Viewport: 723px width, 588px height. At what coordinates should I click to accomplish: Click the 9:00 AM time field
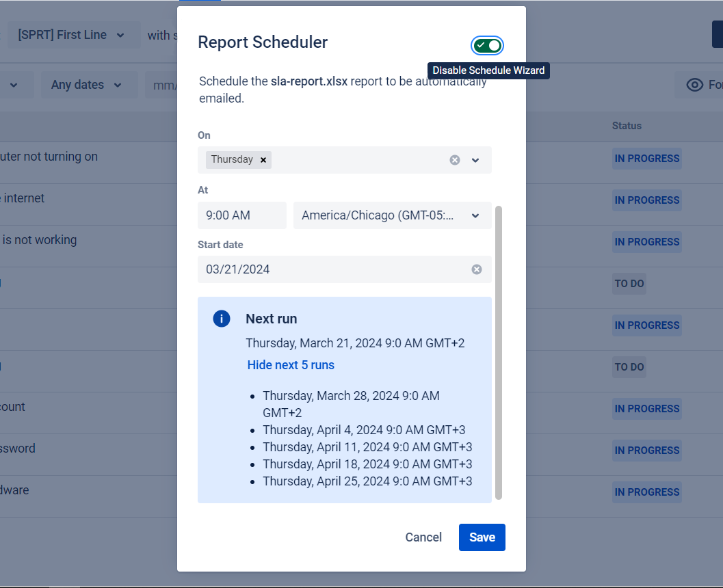click(241, 215)
